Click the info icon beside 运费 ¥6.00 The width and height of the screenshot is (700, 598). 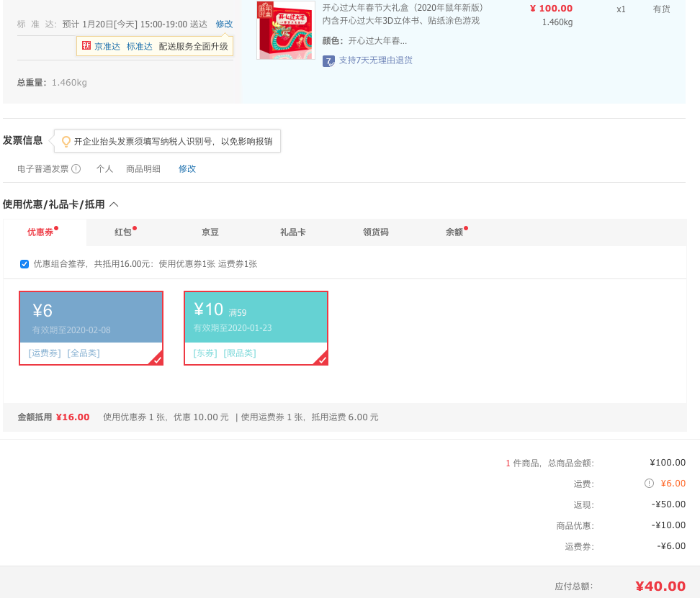pyautogui.click(x=649, y=484)
